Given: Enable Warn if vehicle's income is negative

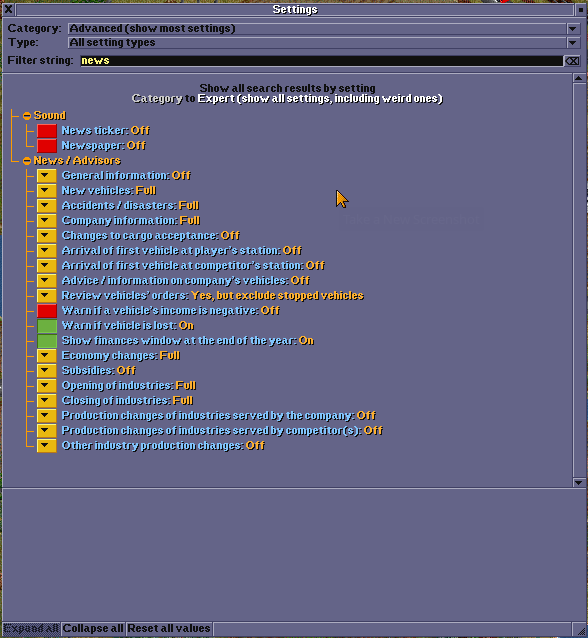Looking at the screenshot, I should (x=47, y=311).
